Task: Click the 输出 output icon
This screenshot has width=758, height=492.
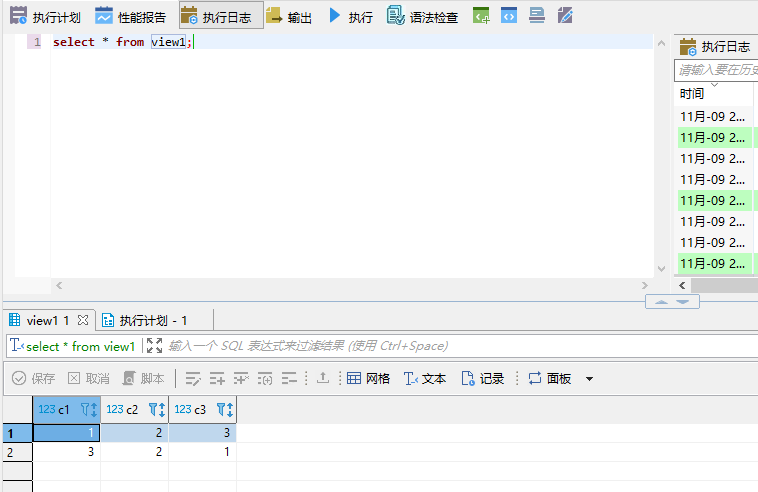Action: tap(289, 17)
